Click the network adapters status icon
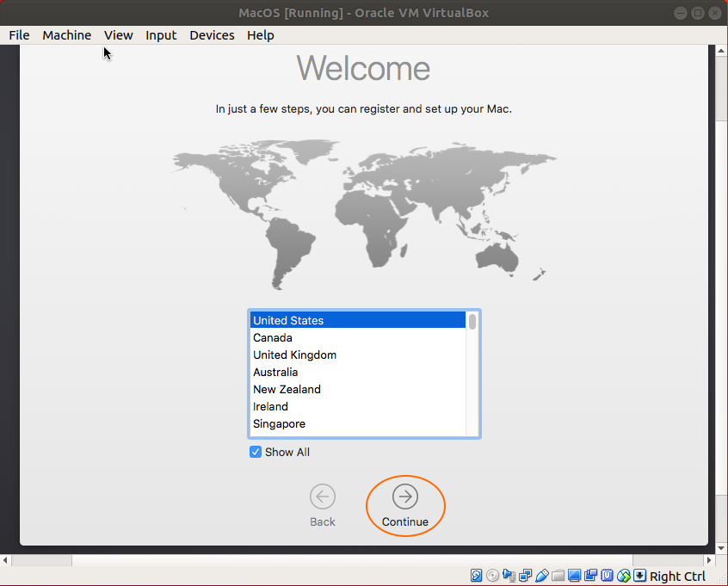Viewport: 728px width, 586px height. click(525, 576)
